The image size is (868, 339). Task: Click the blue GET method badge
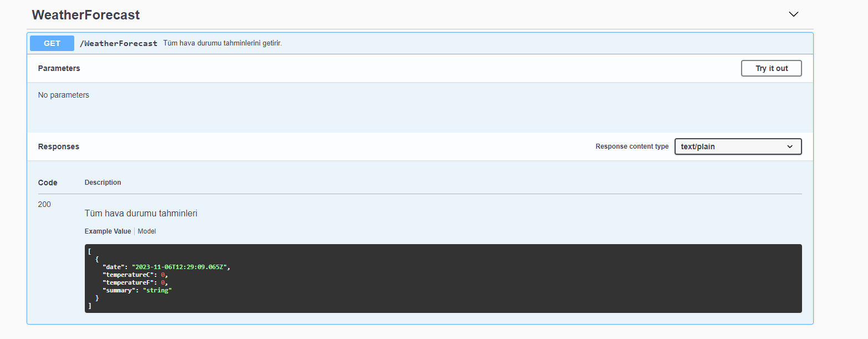point(52,43)
